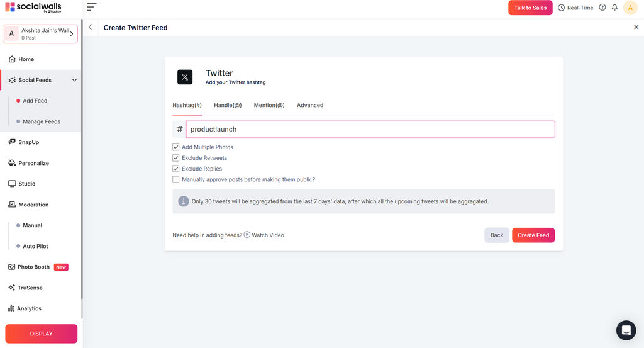
Task: Switch to the Hashtag(#) tab
Action: point(187,105)
